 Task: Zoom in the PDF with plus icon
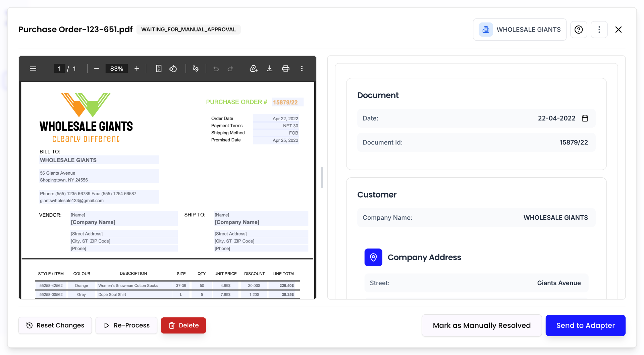(x=137, y=69)
